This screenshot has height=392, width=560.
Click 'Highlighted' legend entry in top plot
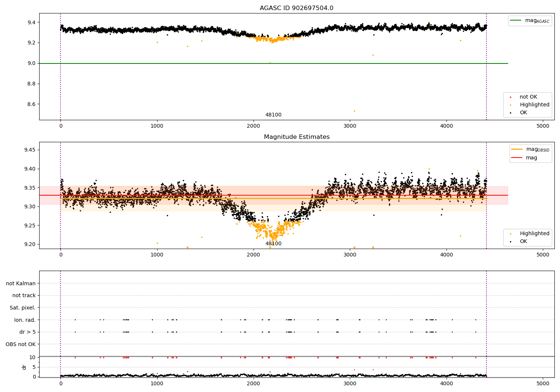(x=529, y=105)
